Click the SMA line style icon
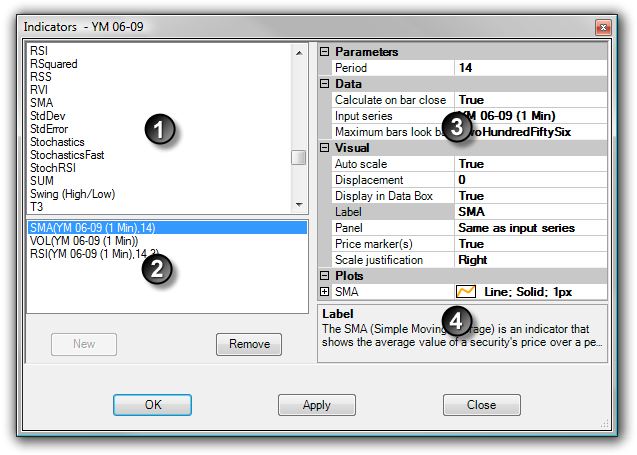This screenshot has width=637, height=455. (465, 292)
